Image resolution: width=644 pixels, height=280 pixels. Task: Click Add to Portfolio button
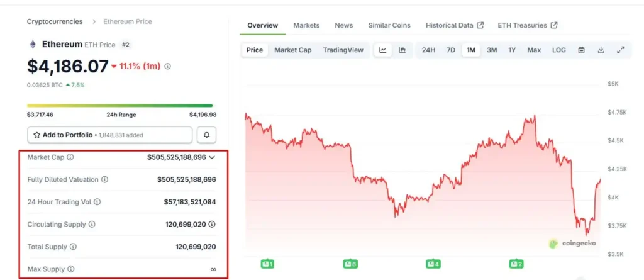110,135
